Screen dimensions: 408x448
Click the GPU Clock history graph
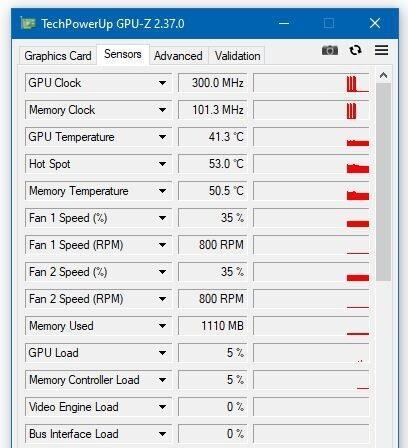point(311,83)
